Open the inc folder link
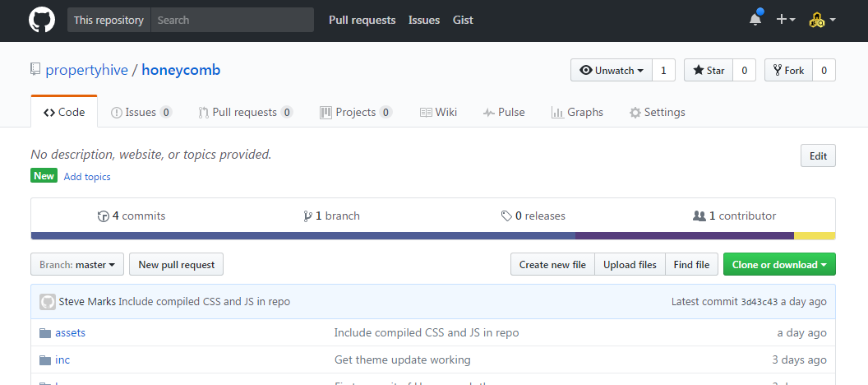This screenshot has height=385, width=868. [x=62, y=360]
